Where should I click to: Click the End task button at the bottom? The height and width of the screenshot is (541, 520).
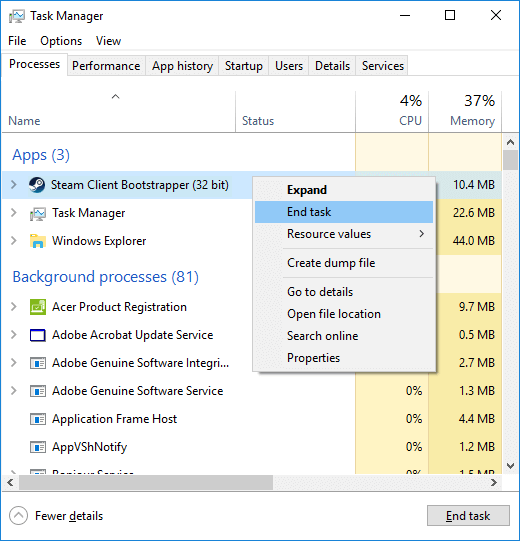[468, 515]
